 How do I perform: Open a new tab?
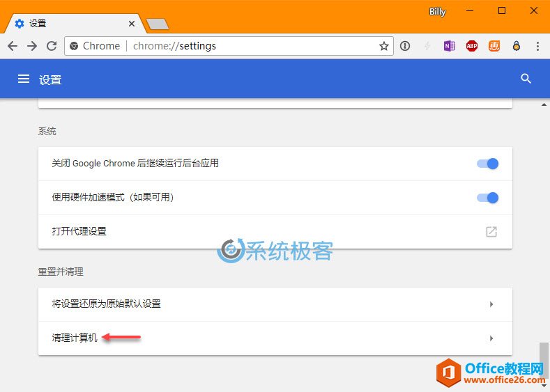pos(158,24)
